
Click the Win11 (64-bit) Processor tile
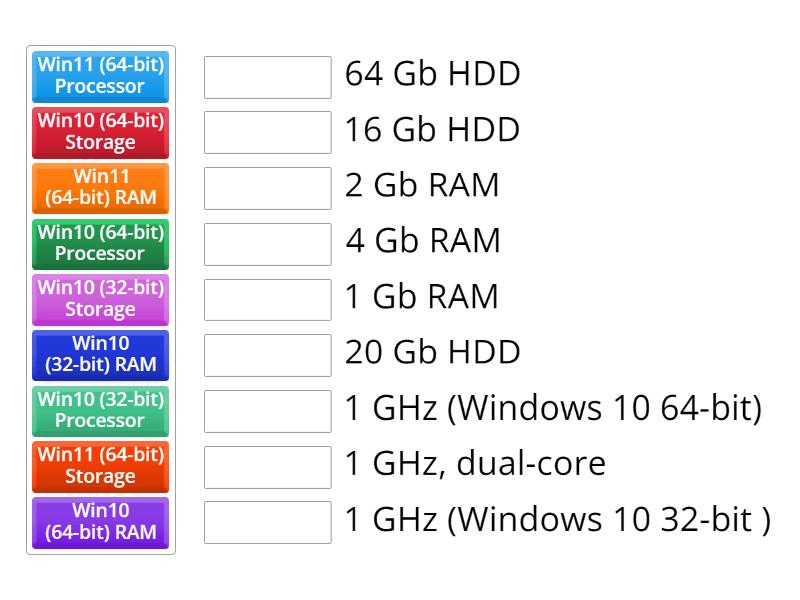[x=100, y=76]
